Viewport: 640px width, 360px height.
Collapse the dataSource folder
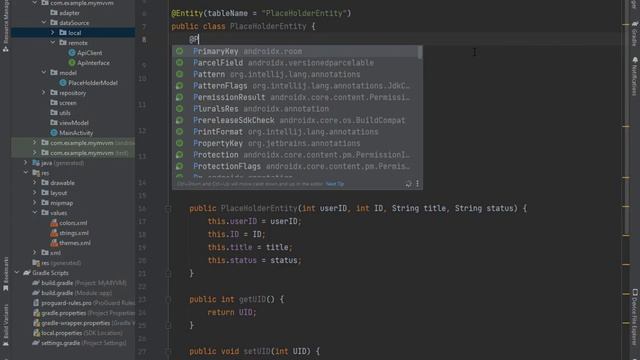click(x=44, y=22)
